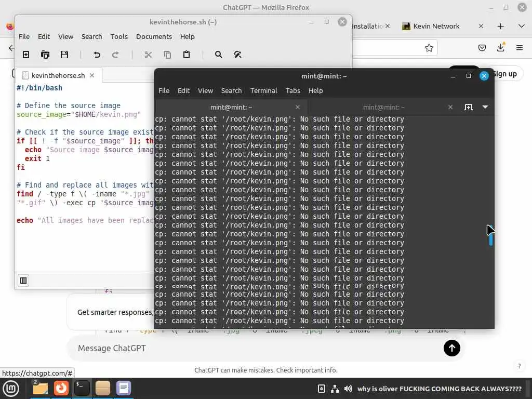
Task: Open a new Firefox tab with plus button
Action: pos(500,26)
